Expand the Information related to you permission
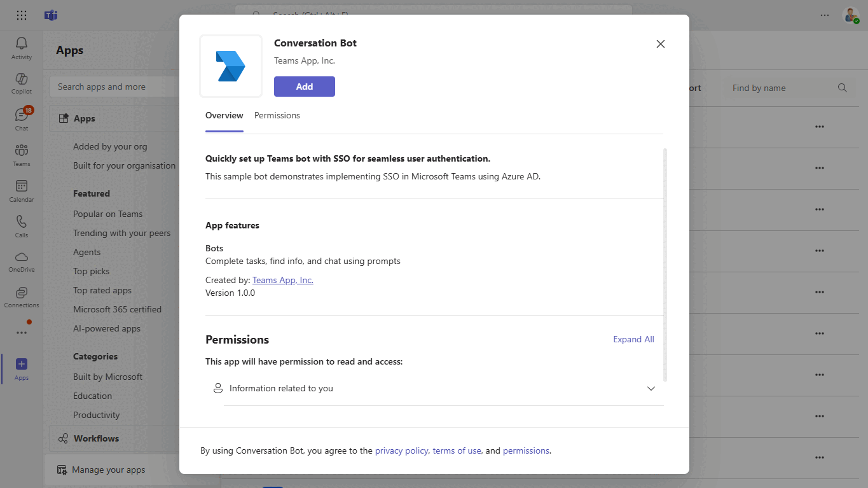 click(651, 388)
